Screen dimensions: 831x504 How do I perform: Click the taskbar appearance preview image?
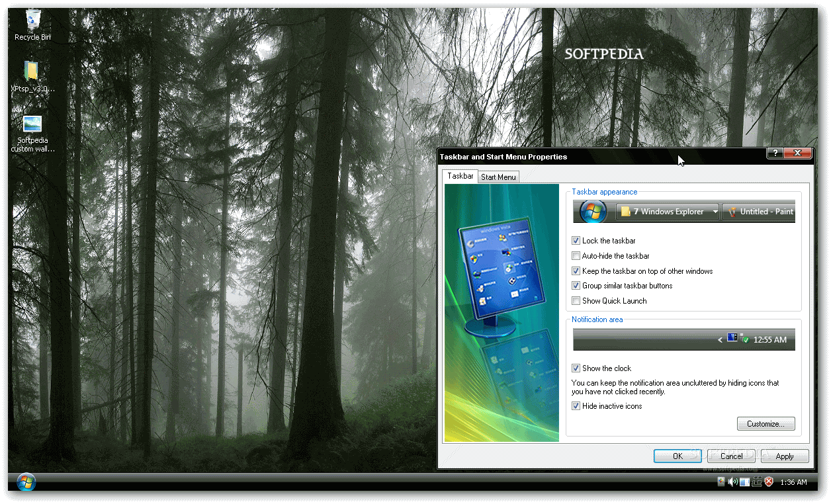tap(684, 212)
